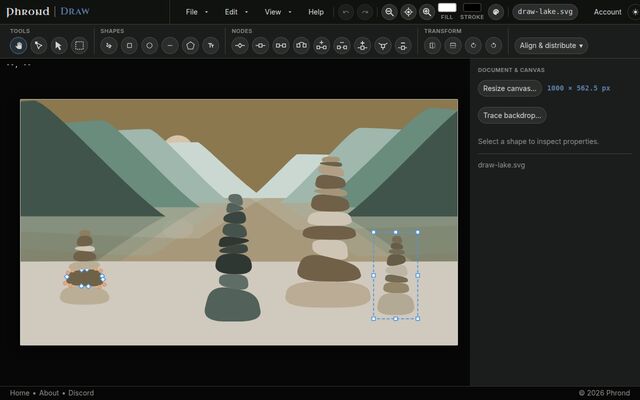Open the Help menu

[x=316, y=12]
